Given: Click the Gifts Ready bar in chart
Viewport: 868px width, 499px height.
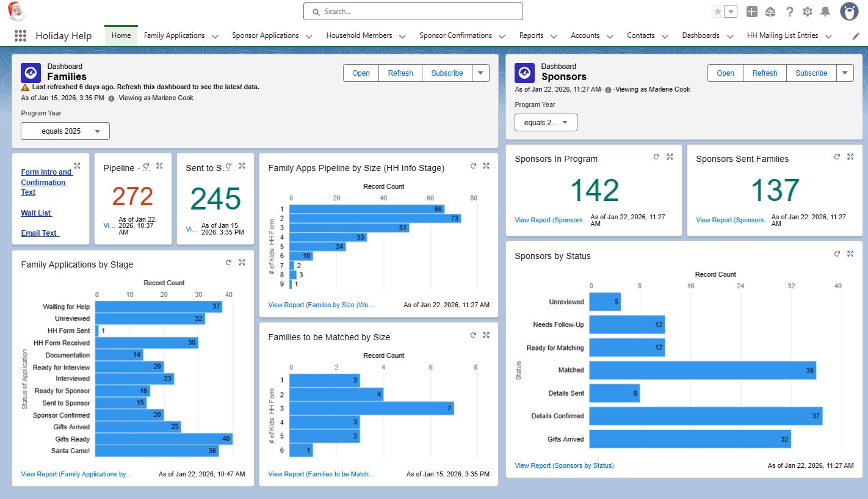Looking at the screenshot, I should click(x=164, y=439).
